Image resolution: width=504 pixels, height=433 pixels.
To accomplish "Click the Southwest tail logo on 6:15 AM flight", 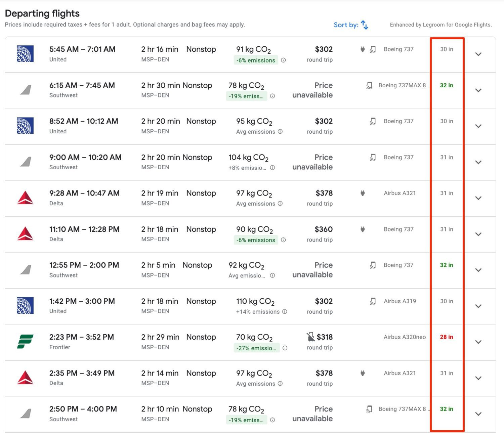I will [25, 90].
